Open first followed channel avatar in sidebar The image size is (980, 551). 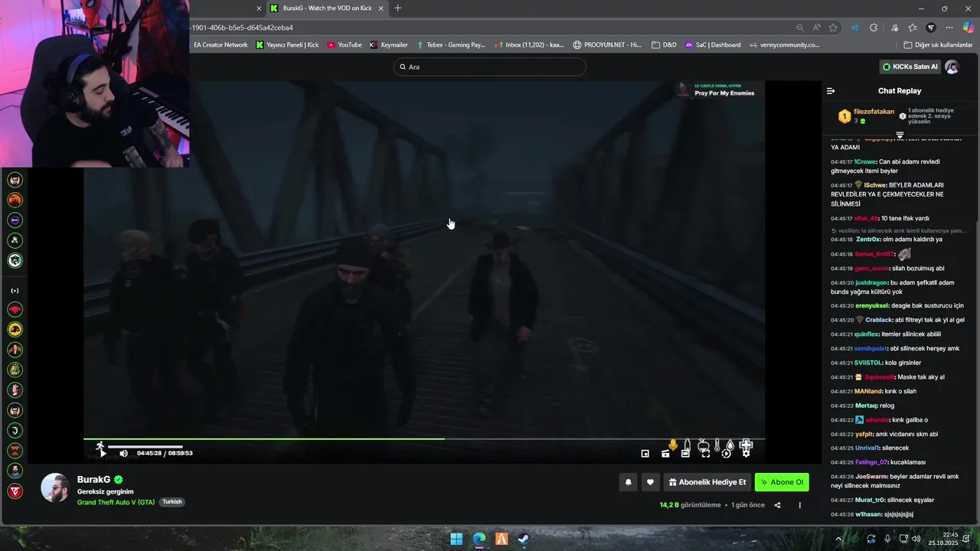click(15, 181)
